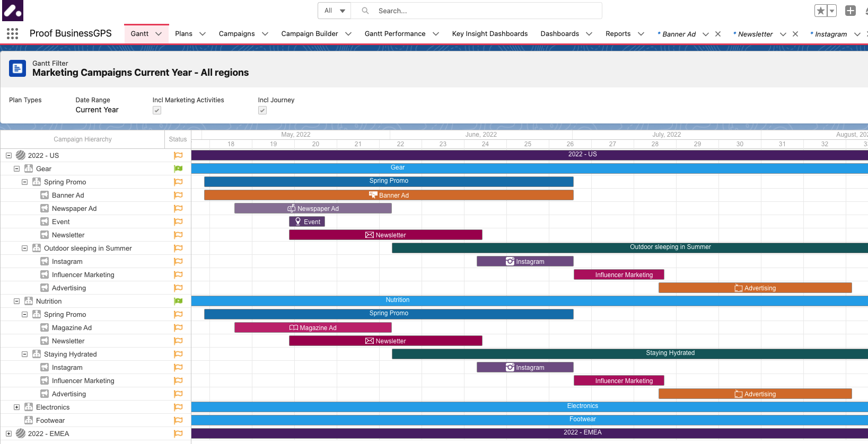Click the status flag for Magazine Ad row
The width and height of the screenshot is (868, 444).
[x=178, y=327]
